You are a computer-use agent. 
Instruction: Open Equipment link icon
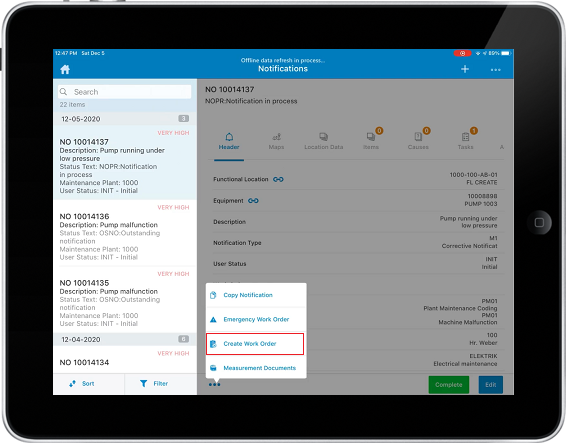click(x=253, y=201)
